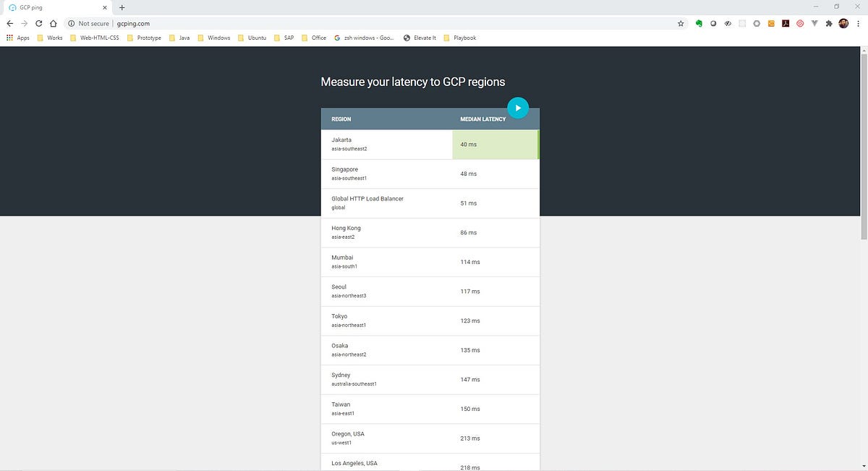The width and height of the screenshot is (868, 471).
Task: Open a new browser tab
Action: pyautogui.click(x=122, y=7)
